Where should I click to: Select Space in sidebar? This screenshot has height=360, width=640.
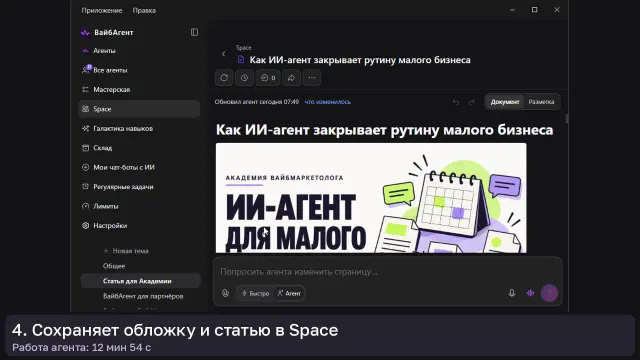click(x=139, y=109)
